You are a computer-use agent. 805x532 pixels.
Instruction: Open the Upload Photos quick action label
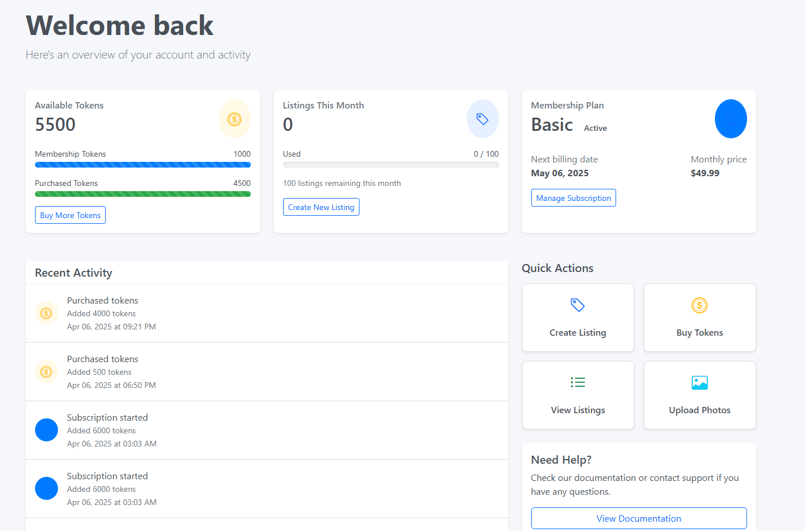699,410
